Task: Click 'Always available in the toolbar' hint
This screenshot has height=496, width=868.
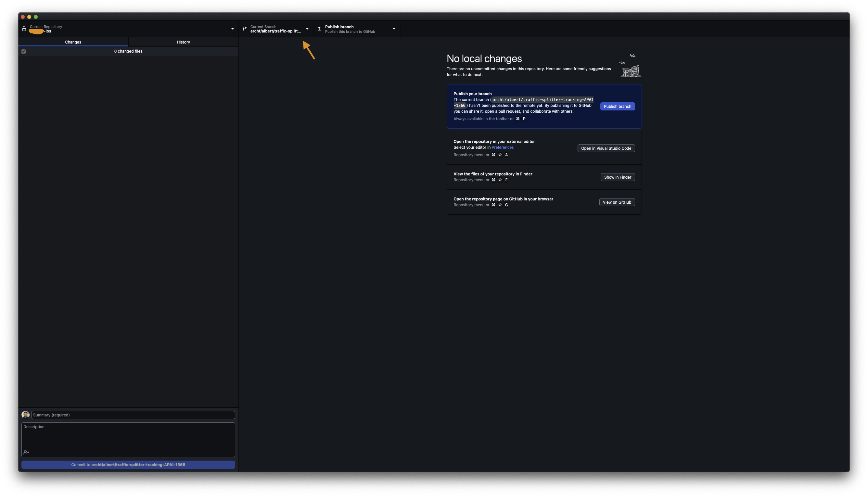Action: 483,119
